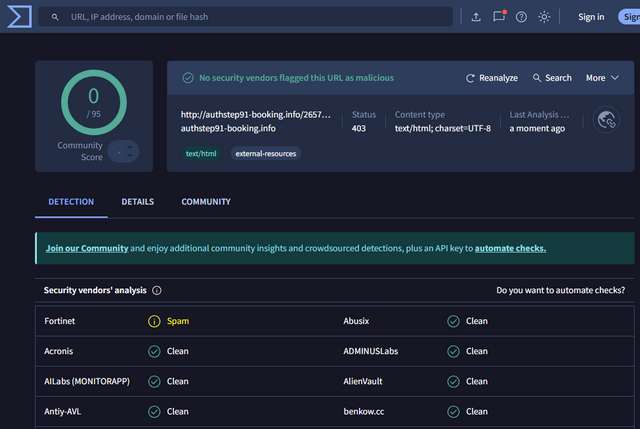Click the text/html tag

[201, 153]
